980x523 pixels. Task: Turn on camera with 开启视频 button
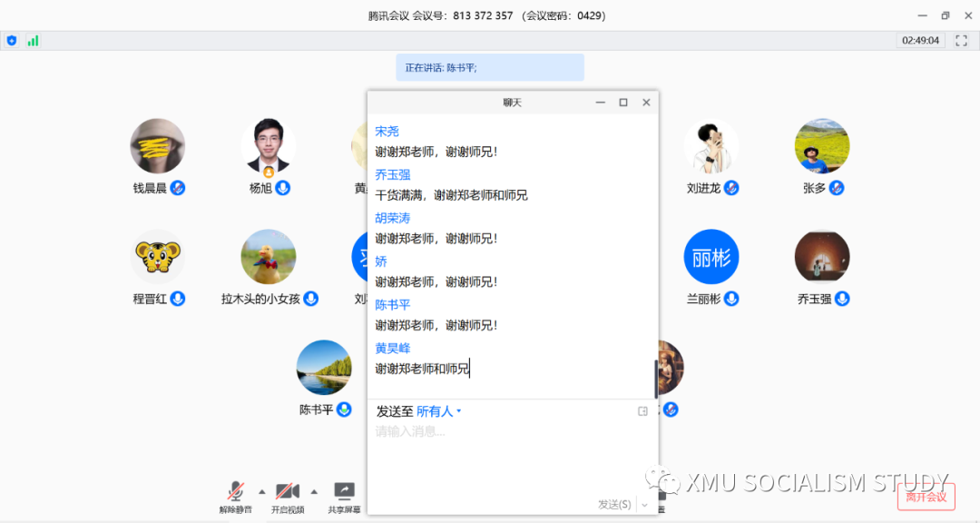[288, 491]
